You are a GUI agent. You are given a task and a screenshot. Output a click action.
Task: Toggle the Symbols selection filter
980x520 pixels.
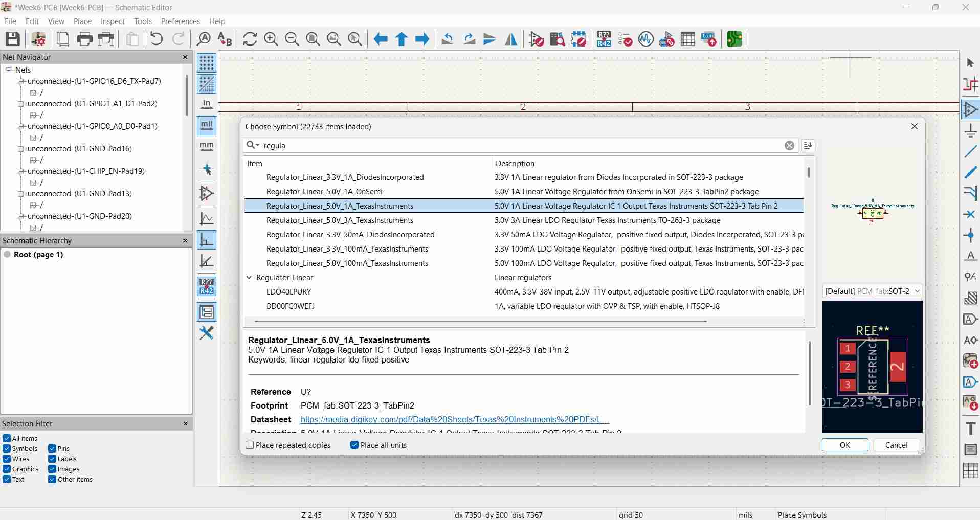point(7,448)
